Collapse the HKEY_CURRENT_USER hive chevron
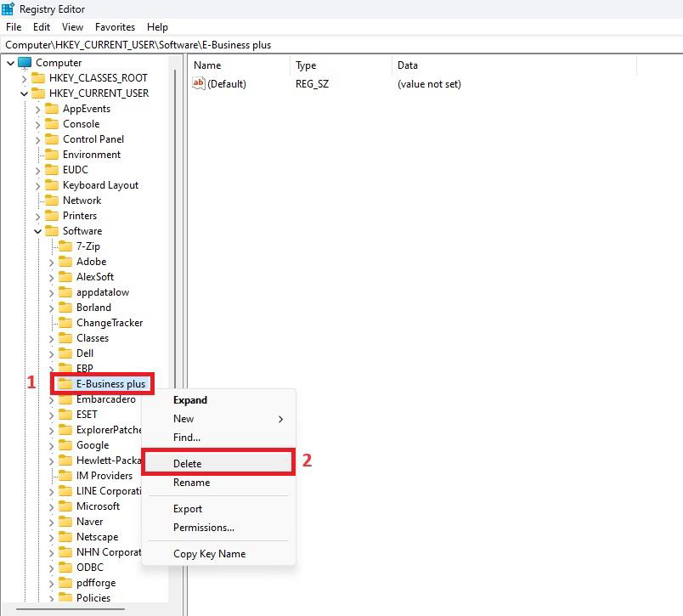The image size is (683, 616). [x=24, y=93]
